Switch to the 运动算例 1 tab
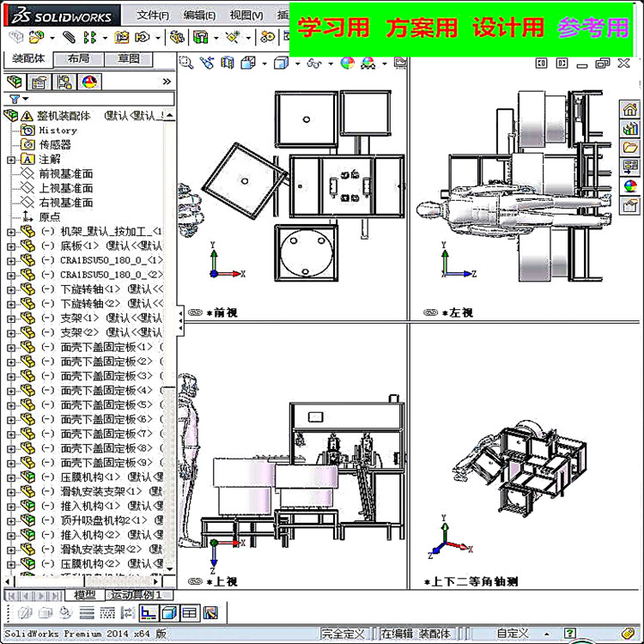Image resolution: width=644 pixels, height=644 pixels. [x=139, y=594]
